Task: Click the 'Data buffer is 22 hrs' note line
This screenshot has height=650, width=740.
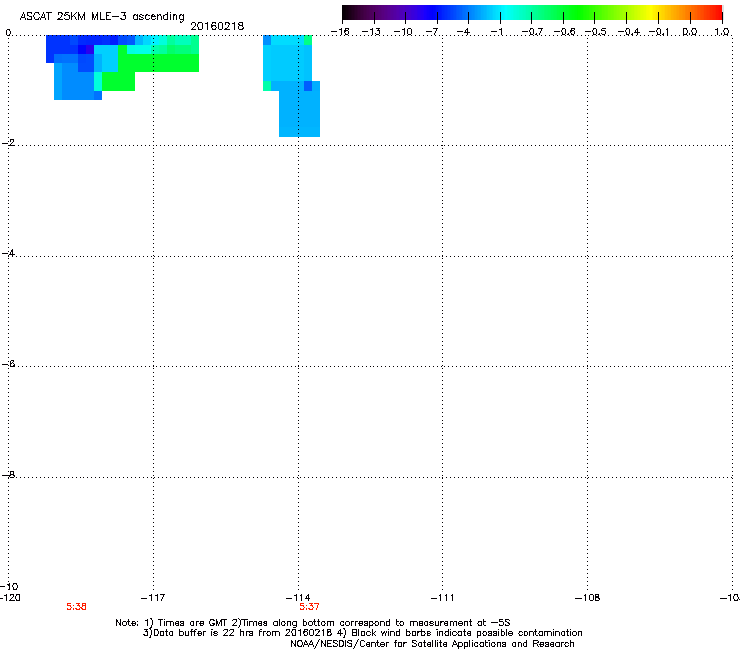Action: pyautogui.click(x=362, y=633)
